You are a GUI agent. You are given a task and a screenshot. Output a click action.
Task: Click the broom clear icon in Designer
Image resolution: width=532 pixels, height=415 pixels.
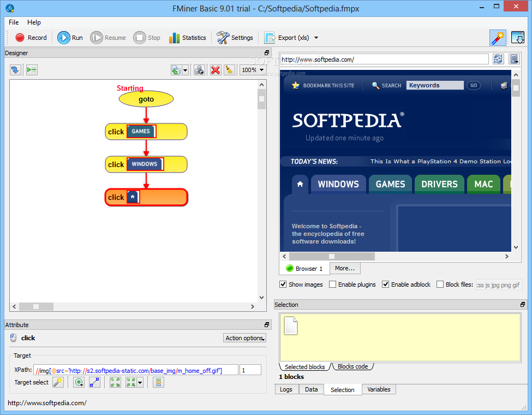pyautogui.click(x=229, y=70)
